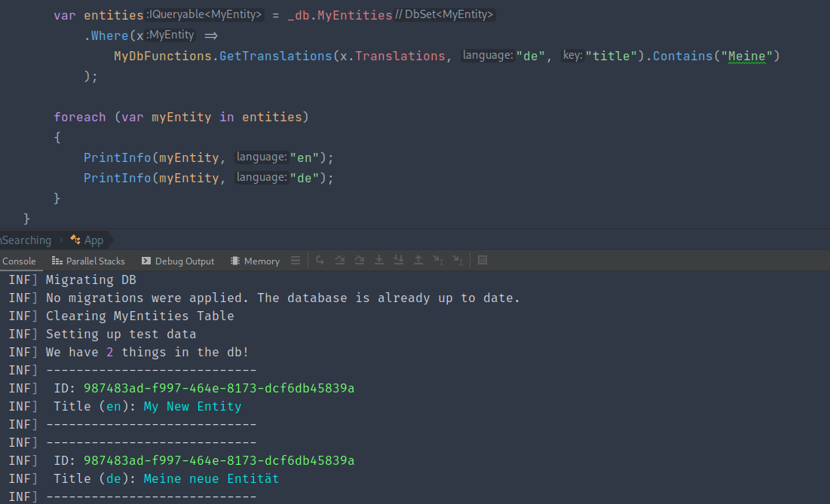Click the Force Step Into double-arrow icon
Image resolution: width=830 pixels, height=504 pixels.
click(x=399, y=261)
